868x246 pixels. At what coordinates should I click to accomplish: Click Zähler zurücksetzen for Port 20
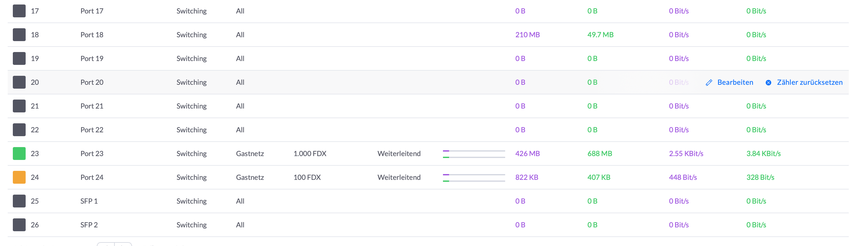(x=809, y=82)
